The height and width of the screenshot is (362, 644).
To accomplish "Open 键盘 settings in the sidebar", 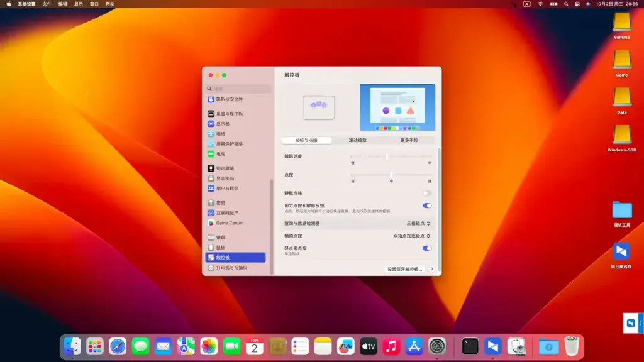I will pos(235,237).
